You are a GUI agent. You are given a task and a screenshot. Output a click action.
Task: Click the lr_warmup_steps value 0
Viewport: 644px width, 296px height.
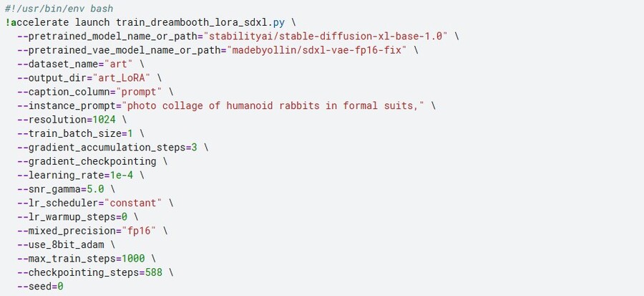(x=125, y=216)
